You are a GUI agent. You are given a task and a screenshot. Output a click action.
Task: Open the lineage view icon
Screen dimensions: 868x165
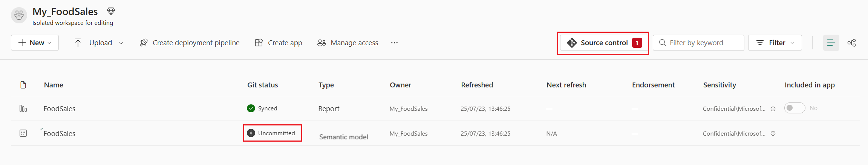851,43
